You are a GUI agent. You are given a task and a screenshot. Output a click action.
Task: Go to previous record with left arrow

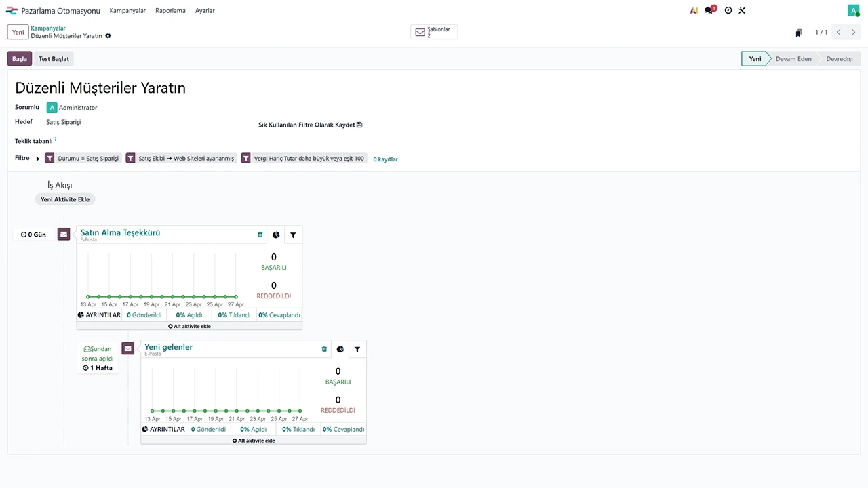click(839, 33)
